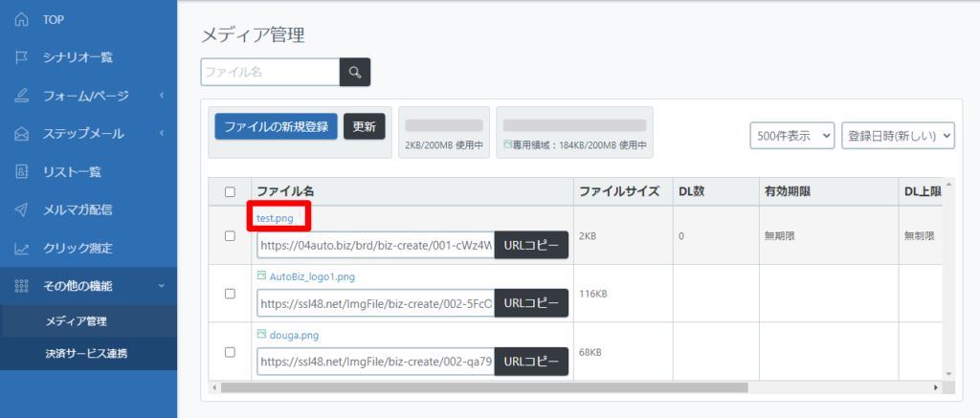Viewport: 980px width, 418px height.
Task: Click the chart icon for クリック測定
Action: click(22, 249)
